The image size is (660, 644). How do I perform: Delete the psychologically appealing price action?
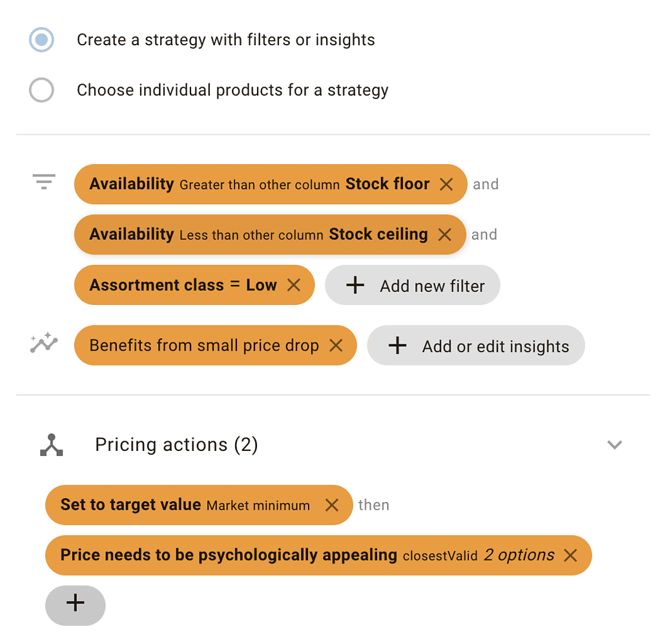(x=570, y=556)
